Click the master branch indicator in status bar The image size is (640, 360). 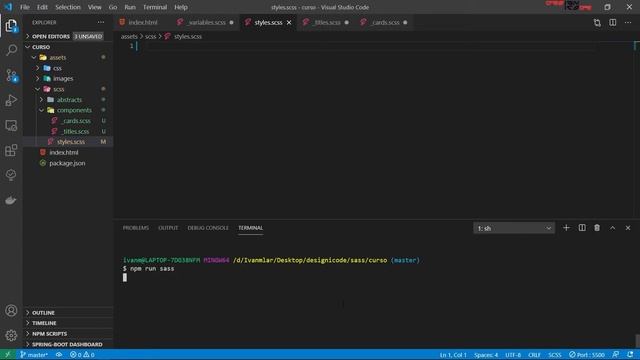(34, 355)
